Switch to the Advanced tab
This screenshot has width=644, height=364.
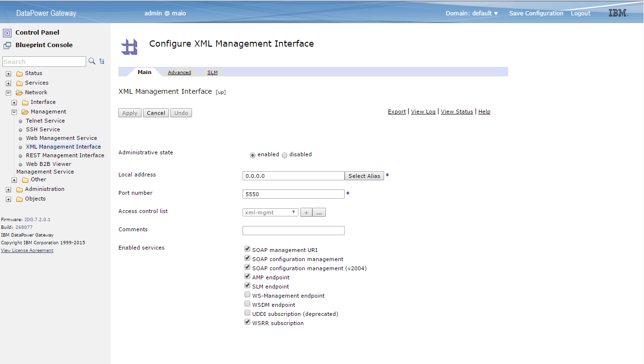[x=180, y=73]
